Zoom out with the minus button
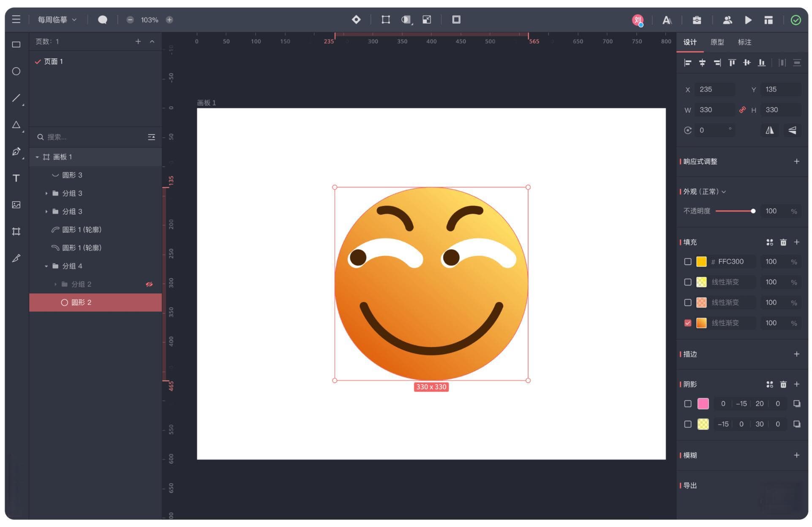The height and width of the screenshot is (527, 812). (x=130, y=20)
